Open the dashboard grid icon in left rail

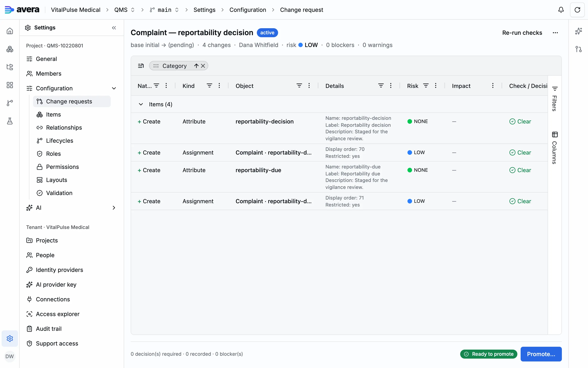10,85
